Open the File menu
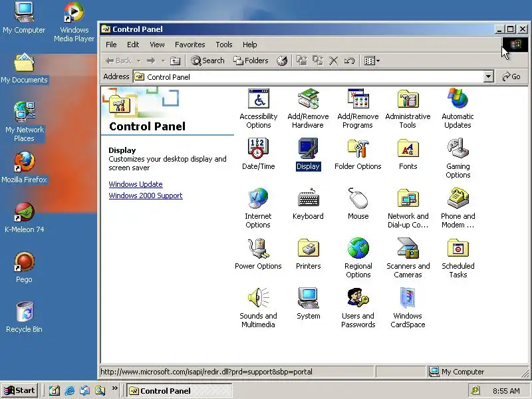532x399 pixels. click(x=111, y=45)
